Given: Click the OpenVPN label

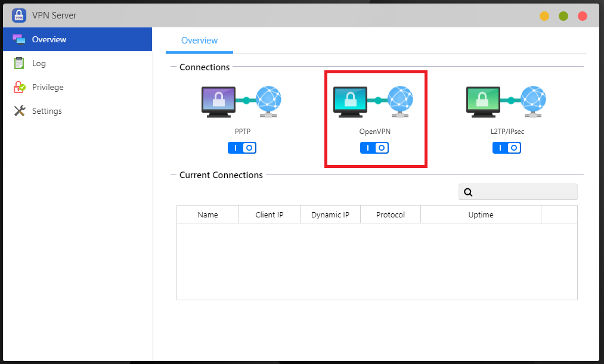Looking at the screenshot, I should (x=375, y=132).
